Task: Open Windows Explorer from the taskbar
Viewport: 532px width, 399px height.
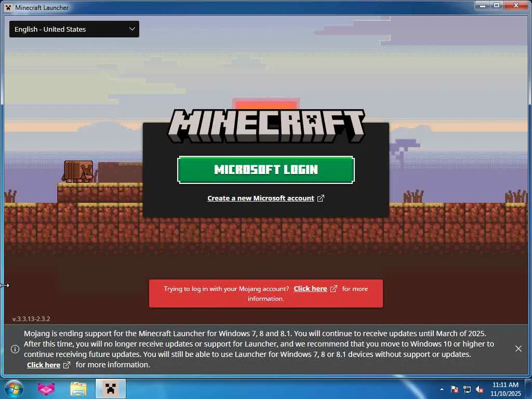Action: tap(78, 389)
